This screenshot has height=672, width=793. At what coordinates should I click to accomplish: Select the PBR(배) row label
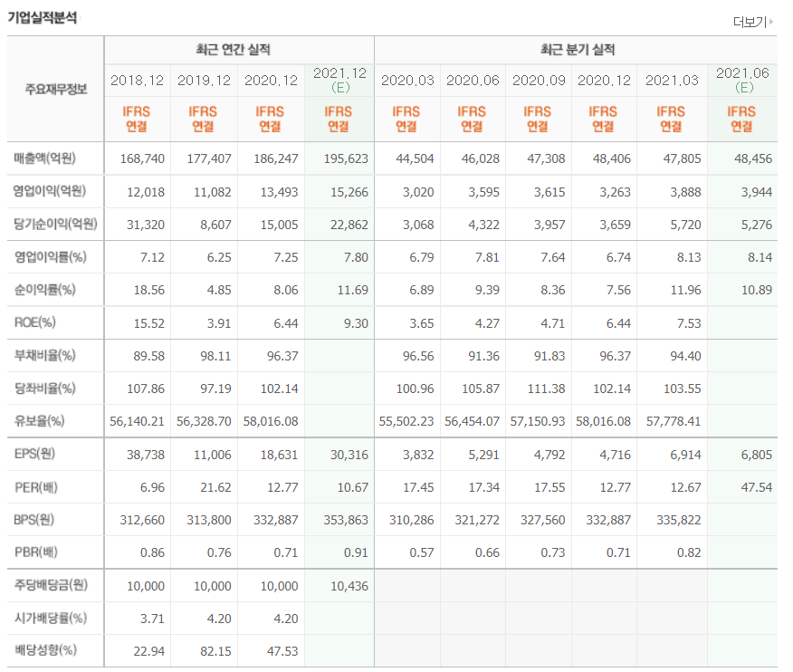point(36,552)
